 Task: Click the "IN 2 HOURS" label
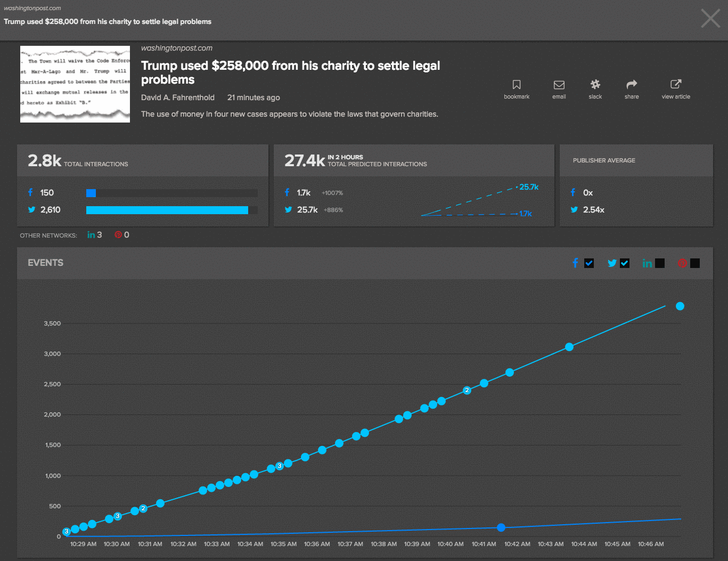(x=345, y=157)
